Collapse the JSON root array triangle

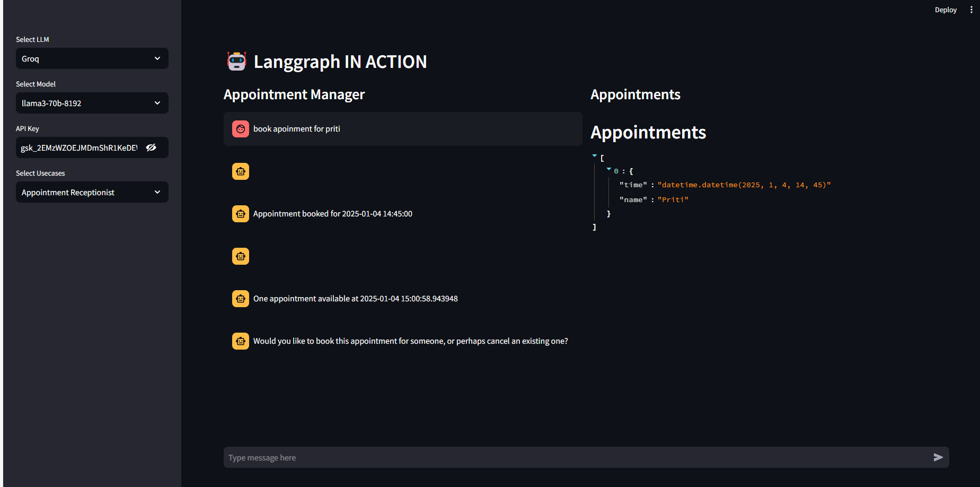pyautogui.click(x=594, y=155)
